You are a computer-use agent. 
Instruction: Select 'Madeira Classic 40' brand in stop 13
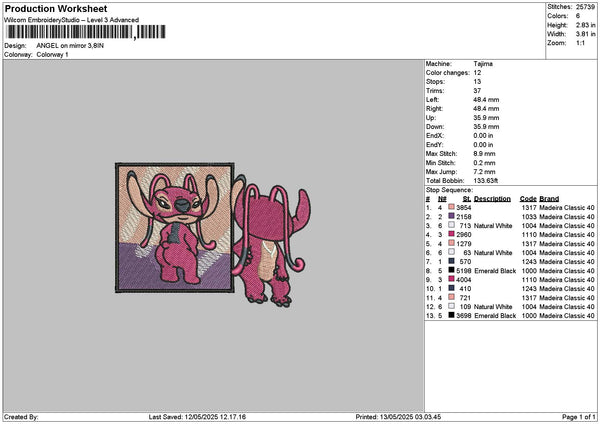[567, 316]
